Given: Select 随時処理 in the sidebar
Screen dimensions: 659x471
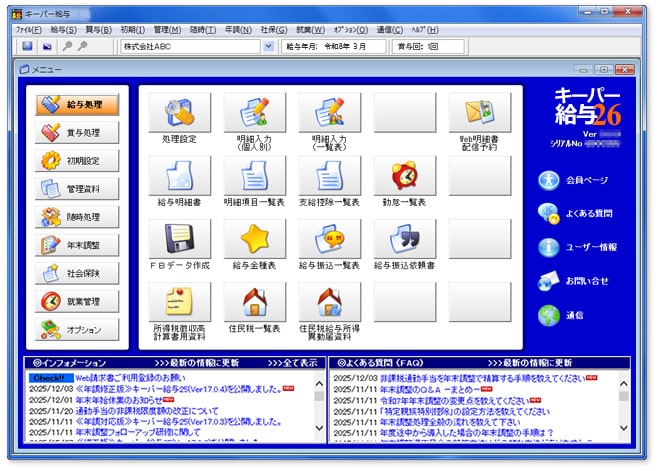Looking at the screenshot, I should point(77,217).
